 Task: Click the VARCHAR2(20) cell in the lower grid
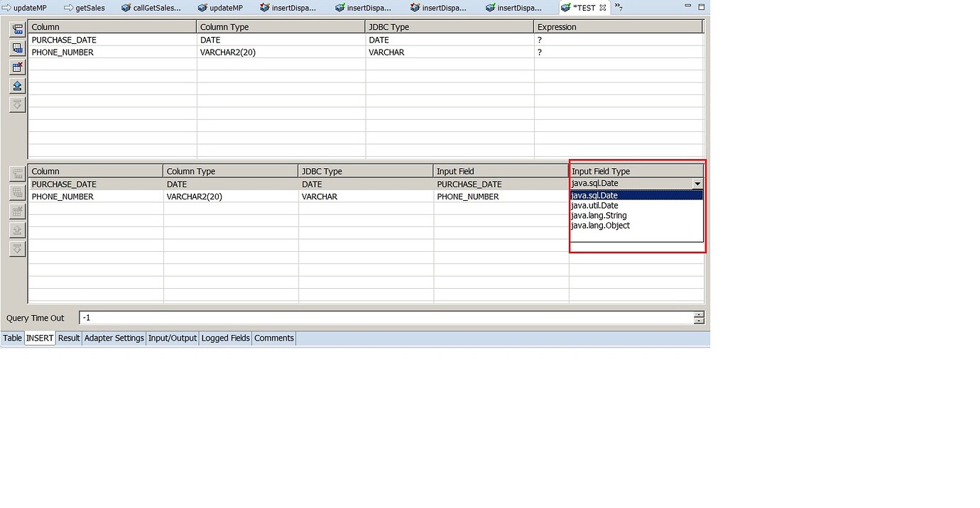[231, 197]
